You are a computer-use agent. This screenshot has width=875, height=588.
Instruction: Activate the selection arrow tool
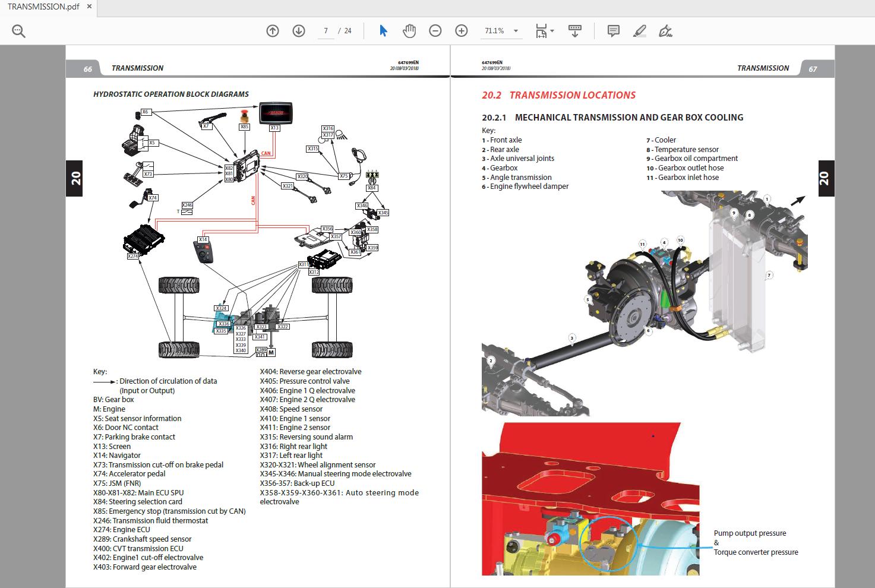click(383, 31)
